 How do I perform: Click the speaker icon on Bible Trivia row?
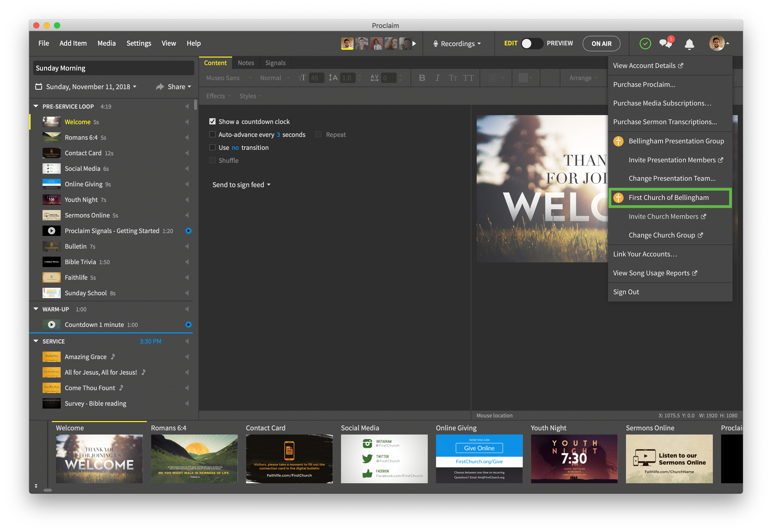(x=187, y=262)
